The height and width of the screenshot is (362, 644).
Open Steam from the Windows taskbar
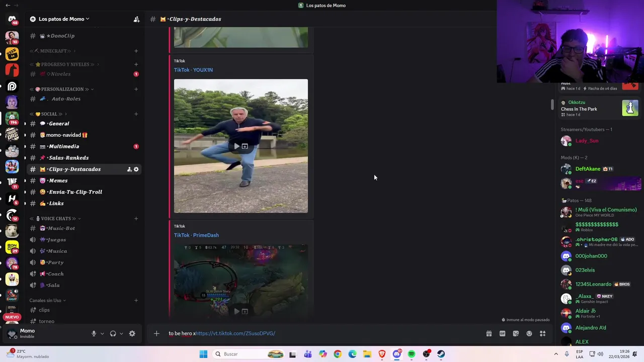click(441, 354)
